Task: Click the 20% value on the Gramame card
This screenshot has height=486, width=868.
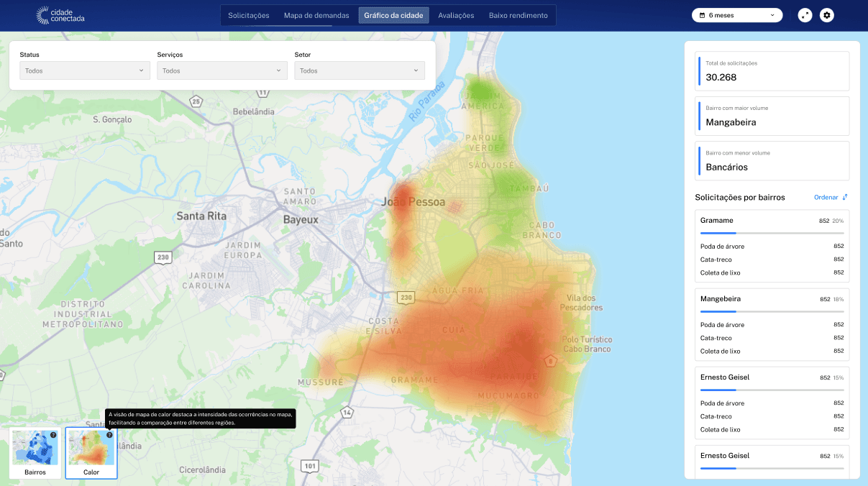Action: (839, 221)
